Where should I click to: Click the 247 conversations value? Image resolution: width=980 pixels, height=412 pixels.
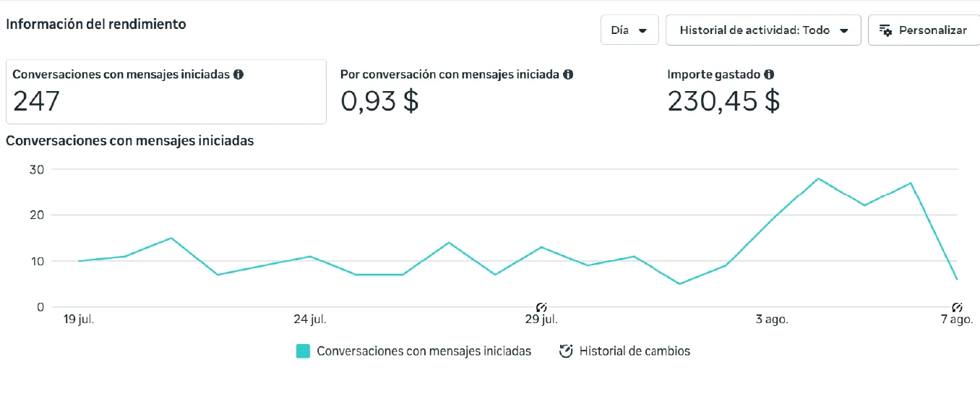(x=36, y=101)
